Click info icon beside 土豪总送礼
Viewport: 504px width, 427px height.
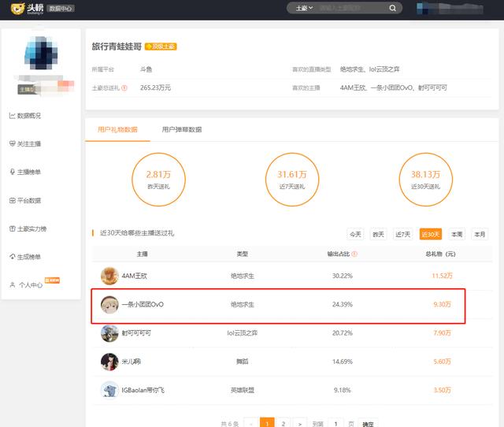tap(124, 87)
